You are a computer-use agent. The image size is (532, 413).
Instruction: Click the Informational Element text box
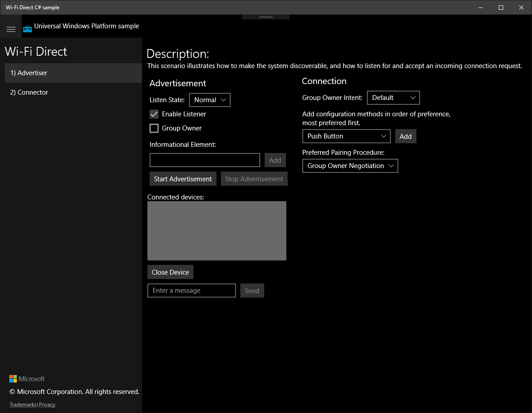click(x=204, y=160)
